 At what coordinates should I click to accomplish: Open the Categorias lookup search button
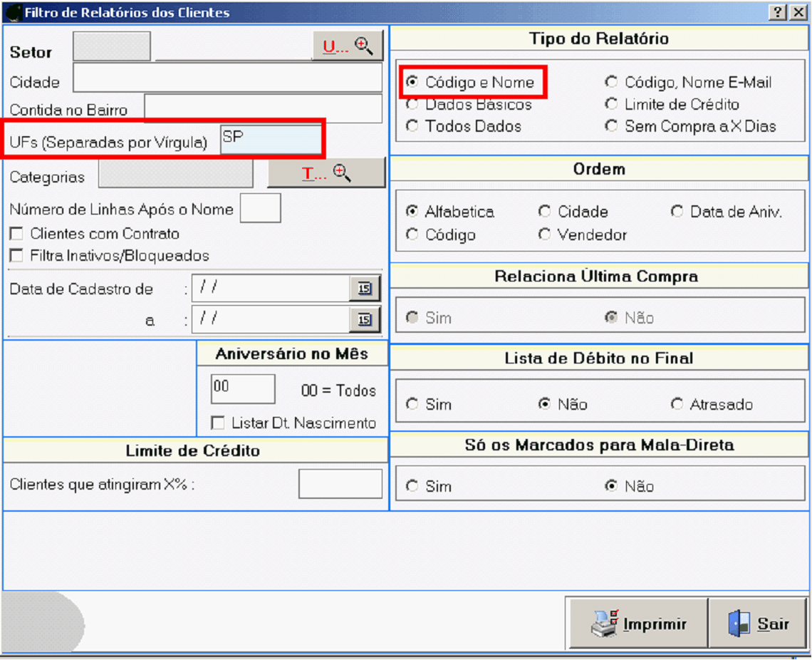tap(326, 173)
